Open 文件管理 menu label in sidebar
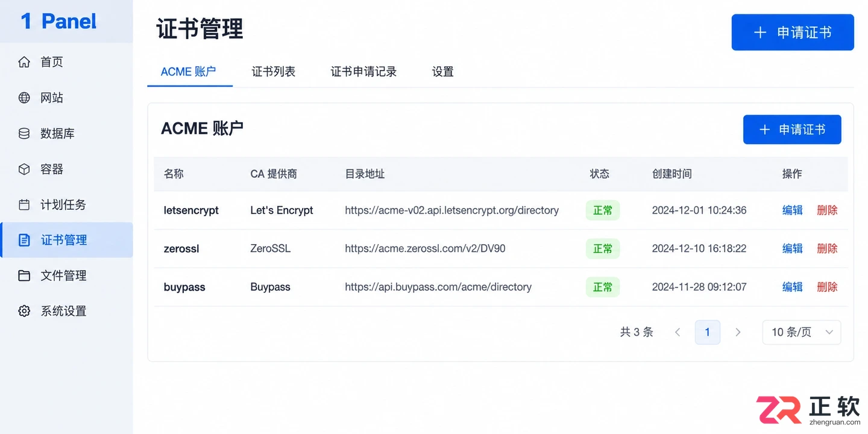868x434 pixels. 63,275
